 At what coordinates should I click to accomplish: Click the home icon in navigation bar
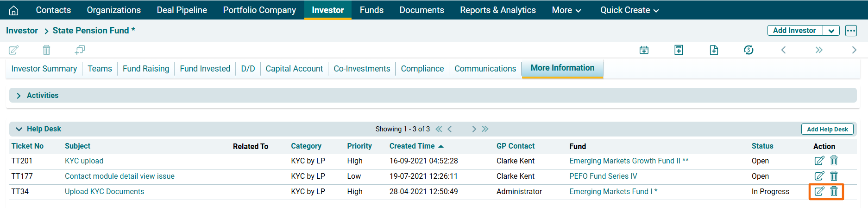14,10
